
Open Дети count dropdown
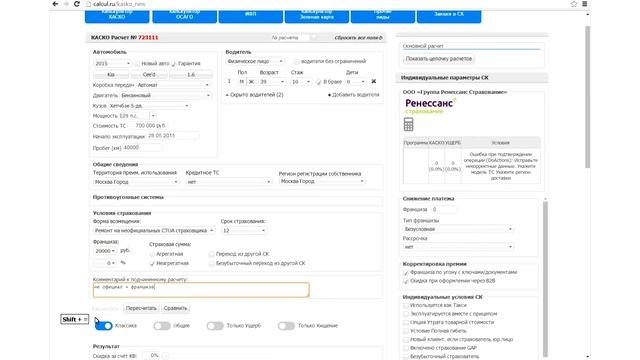tap(356, 82)
